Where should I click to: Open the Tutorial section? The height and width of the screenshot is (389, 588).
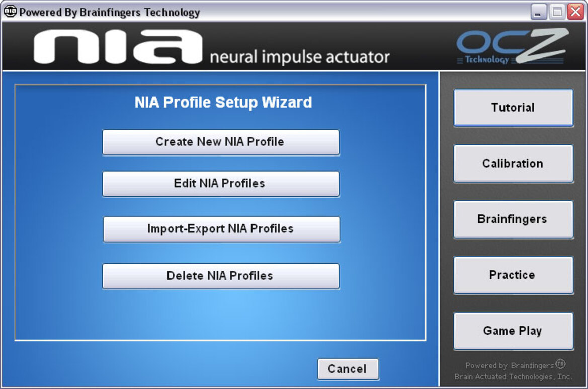[x=514, y=108]
